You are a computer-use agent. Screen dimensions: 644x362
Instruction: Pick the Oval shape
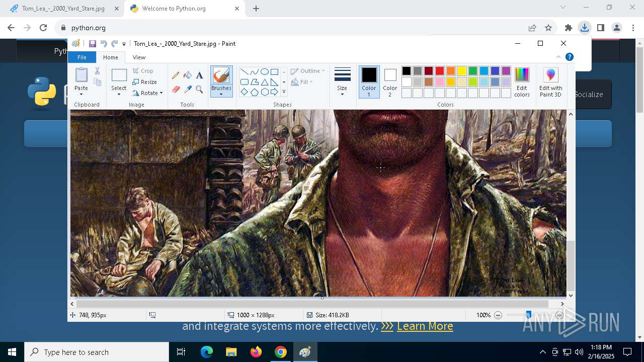click(264, 71)
